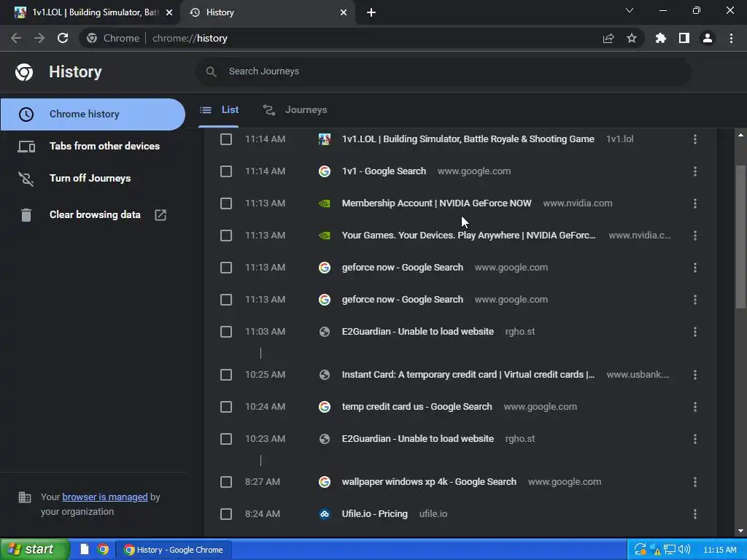
Task: Select checkbox for temp credit card us search
Action: [x=226, y=407]
